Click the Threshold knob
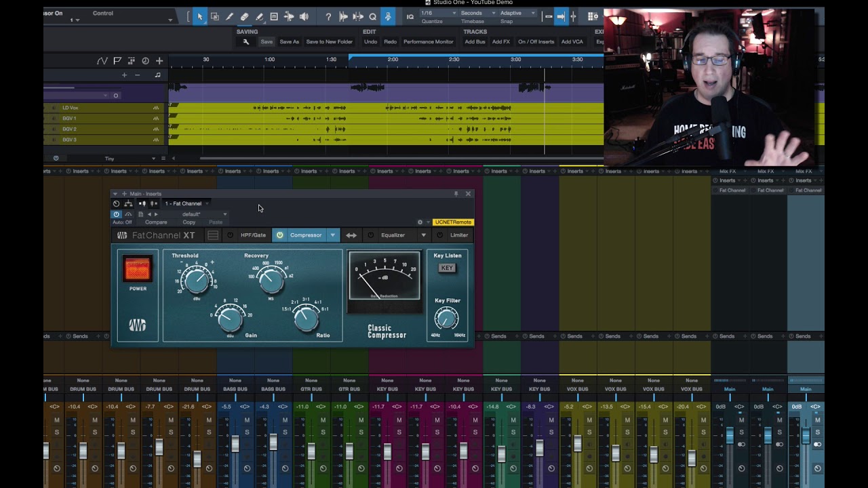The height and width of the screenshot is (488, 868). pyautogui.click(x=197, y=279)
